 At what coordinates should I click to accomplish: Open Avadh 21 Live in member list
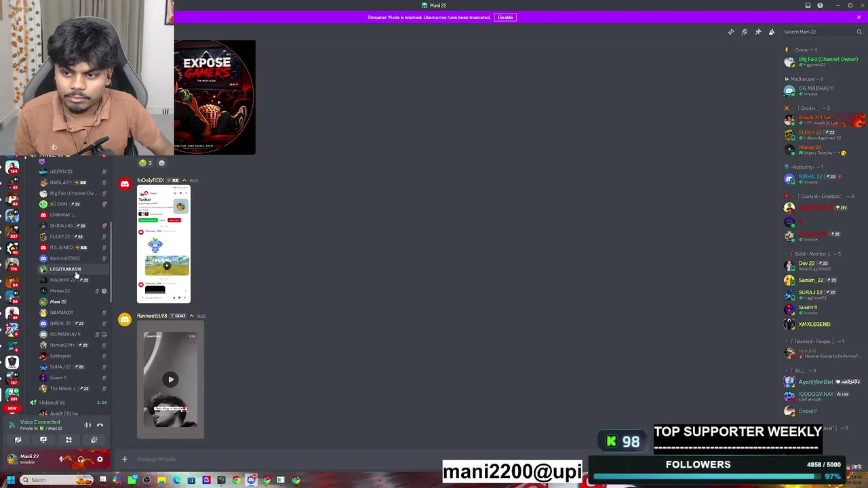822,120
